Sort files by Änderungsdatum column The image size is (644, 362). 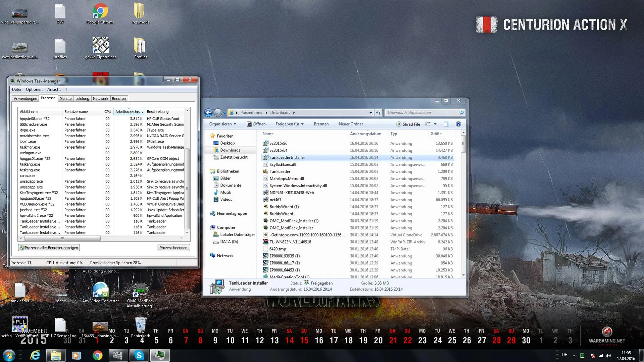pyautogui.click(x=365, y=134)
